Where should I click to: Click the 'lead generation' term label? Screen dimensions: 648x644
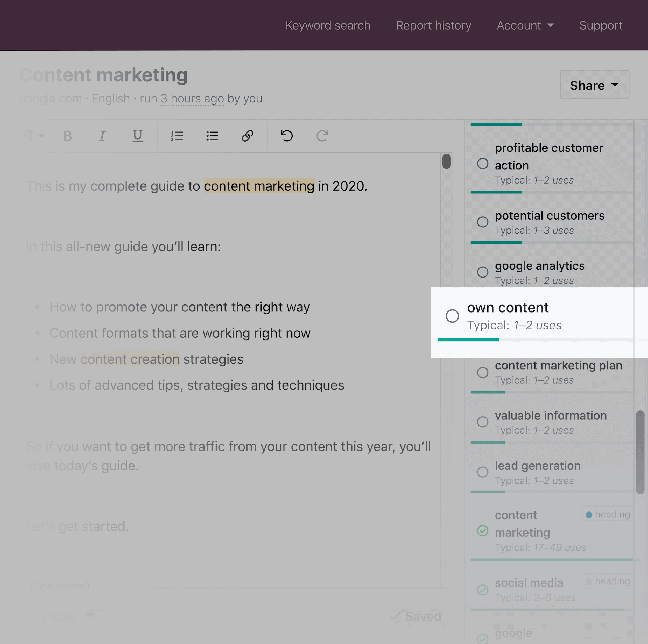[x=538, y=466]
